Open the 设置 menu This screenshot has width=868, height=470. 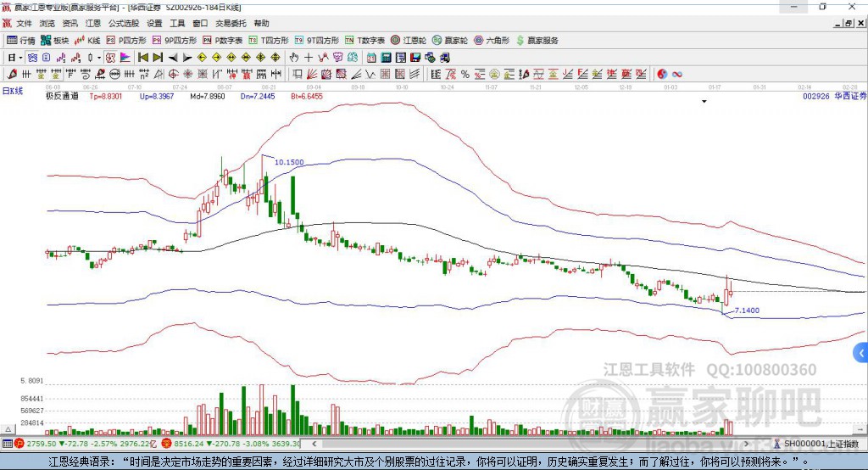154,23
